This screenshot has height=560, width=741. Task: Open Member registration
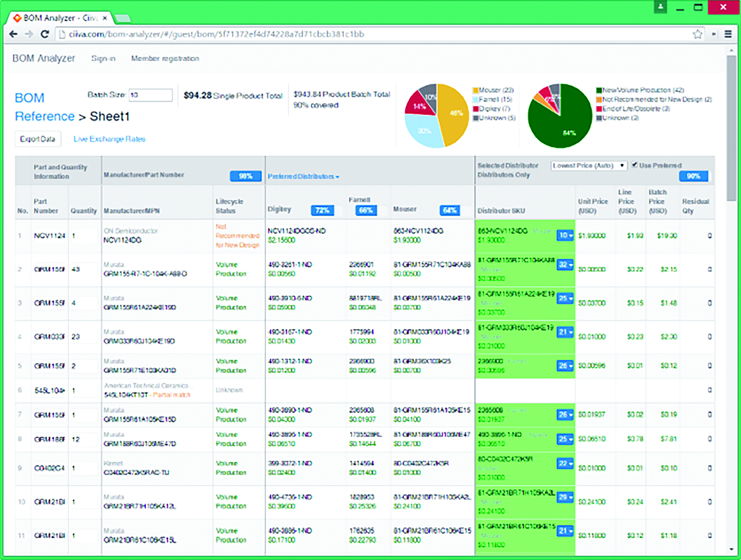[165, 58]
